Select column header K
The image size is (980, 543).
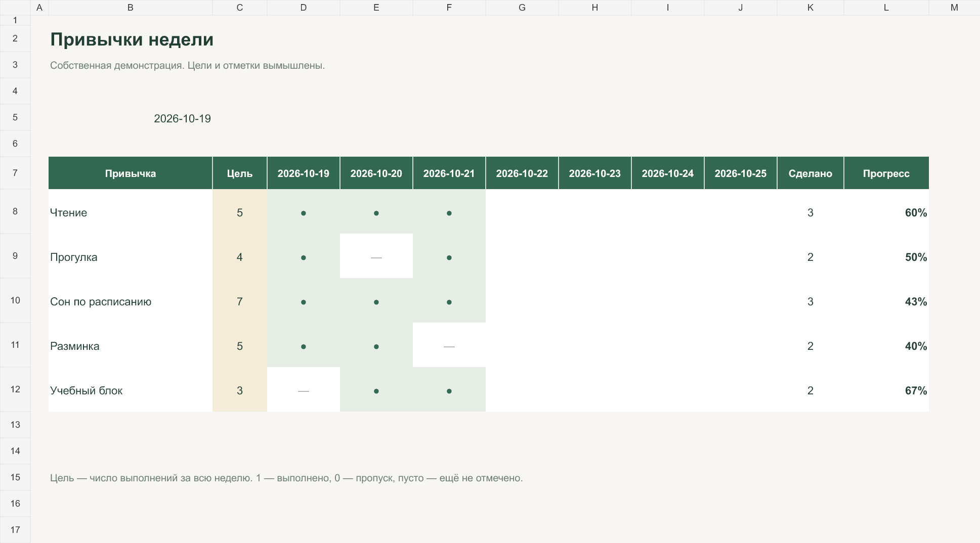[811, 8]
